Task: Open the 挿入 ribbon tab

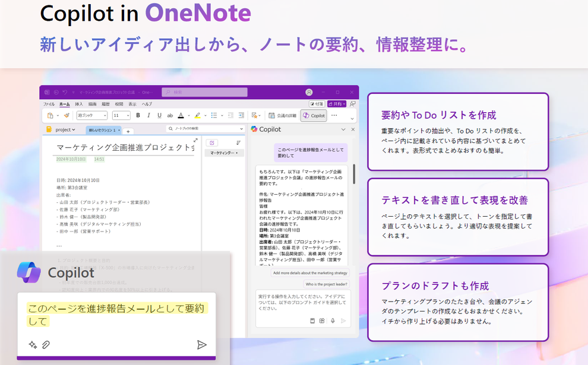Action: point(79,104)
